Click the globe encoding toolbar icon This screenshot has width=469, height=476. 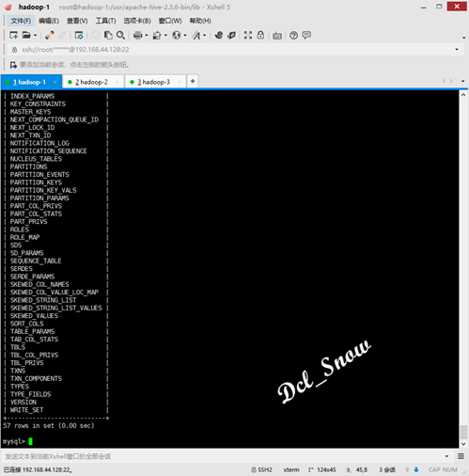point(177,35)
